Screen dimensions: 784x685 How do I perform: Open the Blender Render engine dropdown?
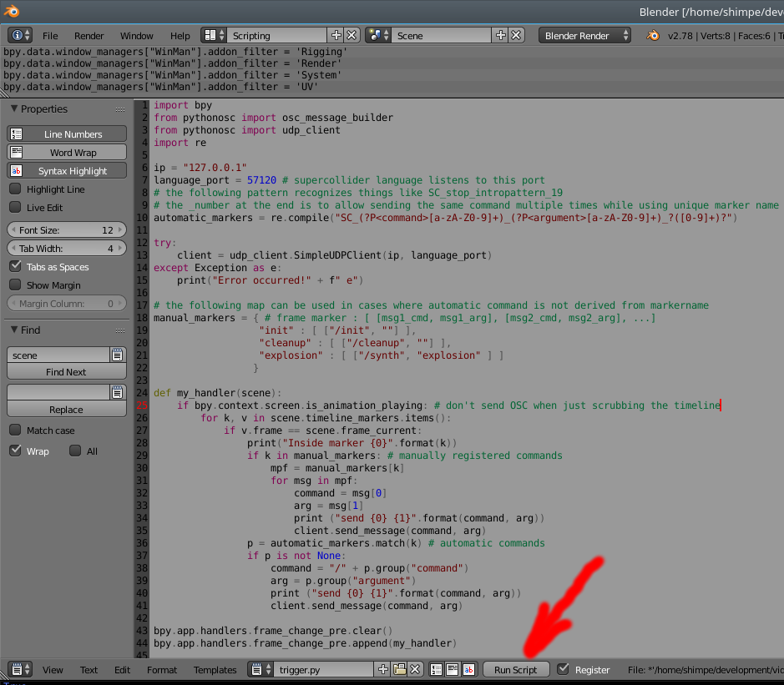584,35
